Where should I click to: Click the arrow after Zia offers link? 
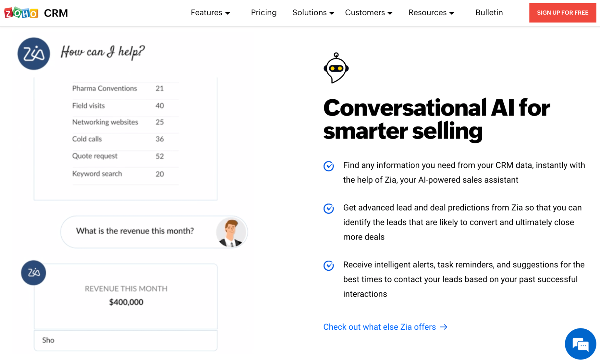click(444, 327)
